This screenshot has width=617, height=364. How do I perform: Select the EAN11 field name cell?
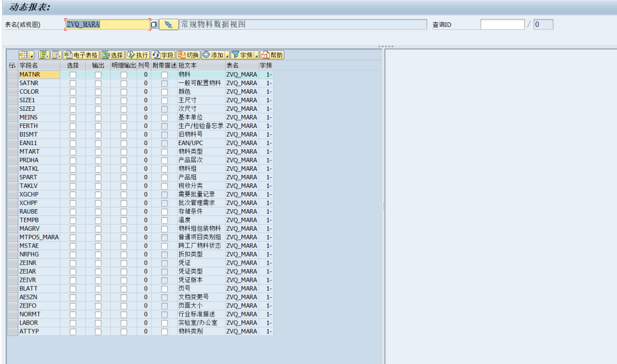click(39, 143)
